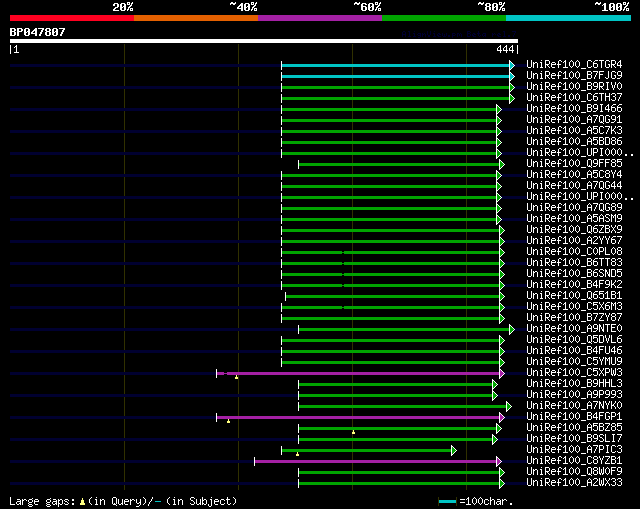Click the UniRef100_B9HHL3 label
The height and width of the screenshot is (509, 640).
[574, 384]
